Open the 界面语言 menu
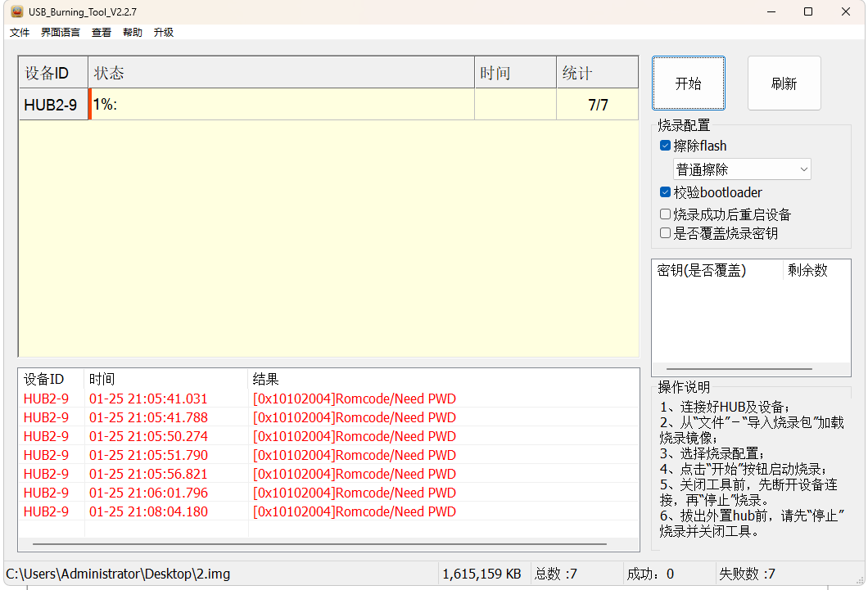 click(61, 33)
